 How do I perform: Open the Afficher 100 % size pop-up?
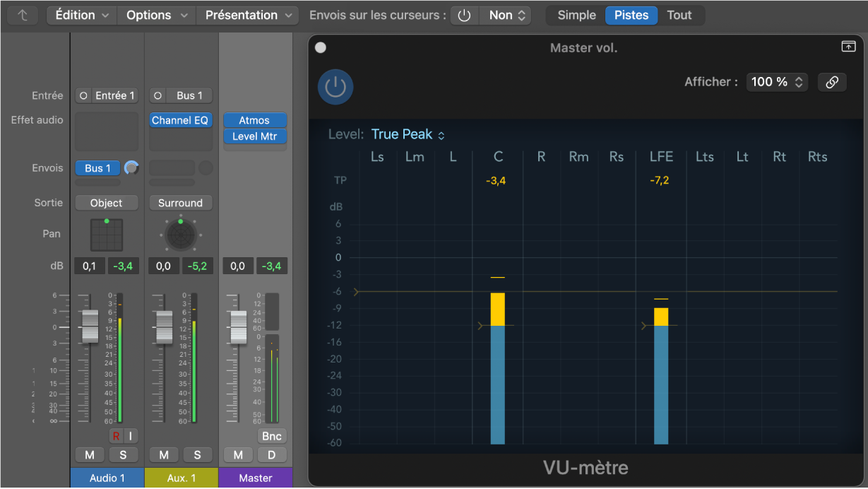pyautogui.click(x=777, y=82)
